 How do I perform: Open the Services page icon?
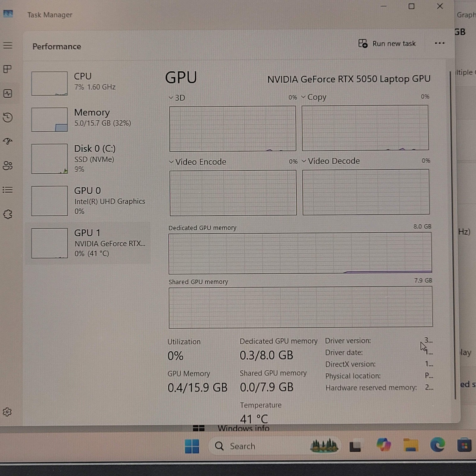(8, 214)
